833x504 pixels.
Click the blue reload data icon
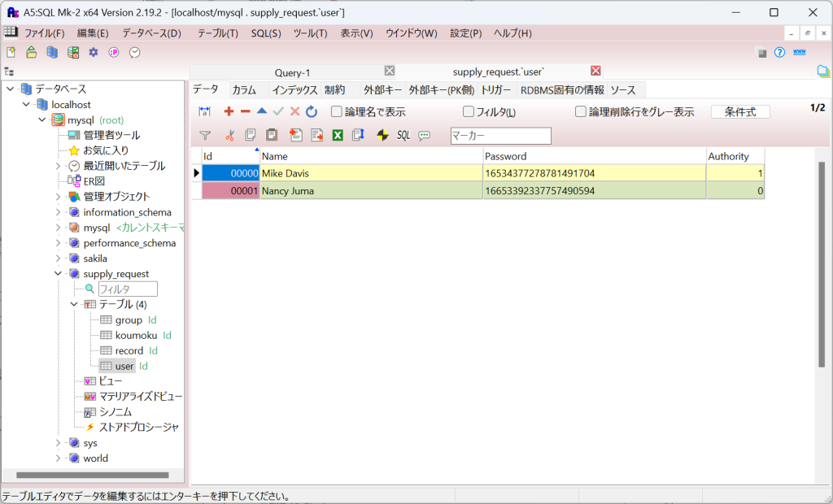point(312,111)
